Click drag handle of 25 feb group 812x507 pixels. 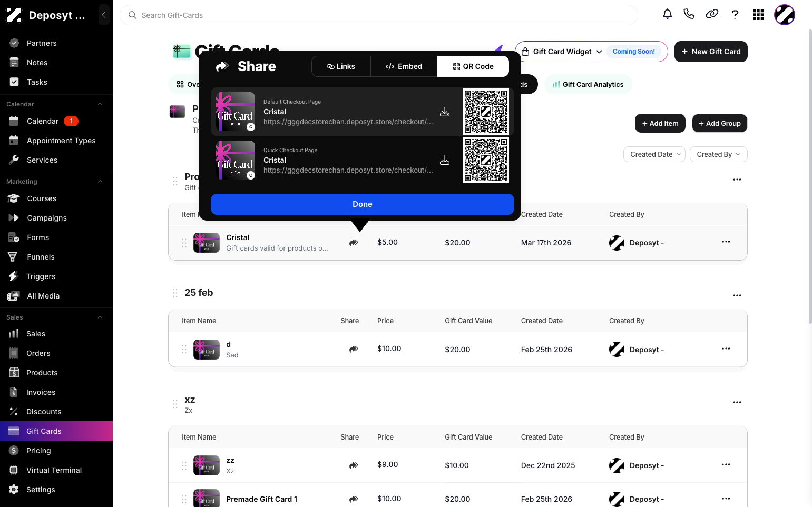[175, 293]
